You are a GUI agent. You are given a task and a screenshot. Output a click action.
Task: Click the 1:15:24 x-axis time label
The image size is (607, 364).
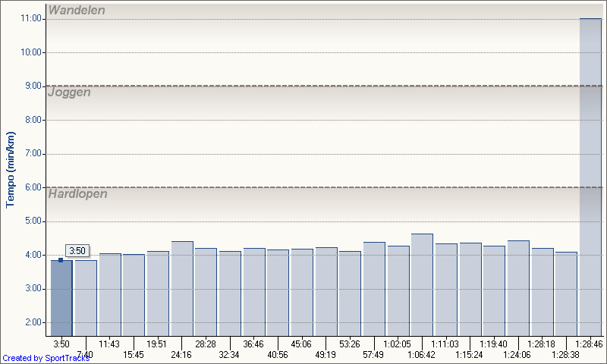(x=469, y=355)
